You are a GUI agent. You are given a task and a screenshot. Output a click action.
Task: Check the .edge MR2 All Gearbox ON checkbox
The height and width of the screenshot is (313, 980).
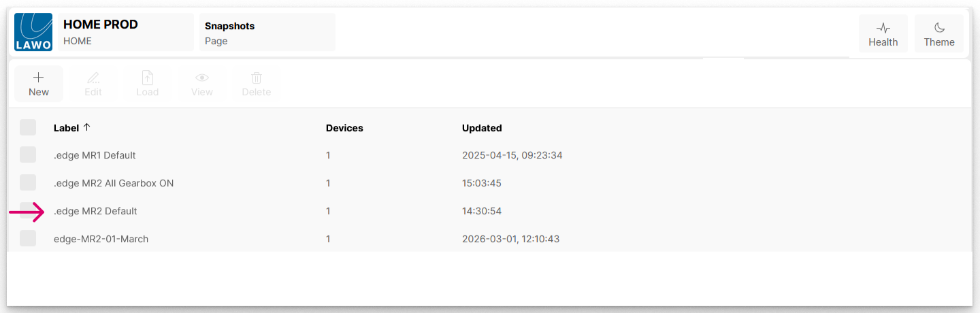(28, 182)
